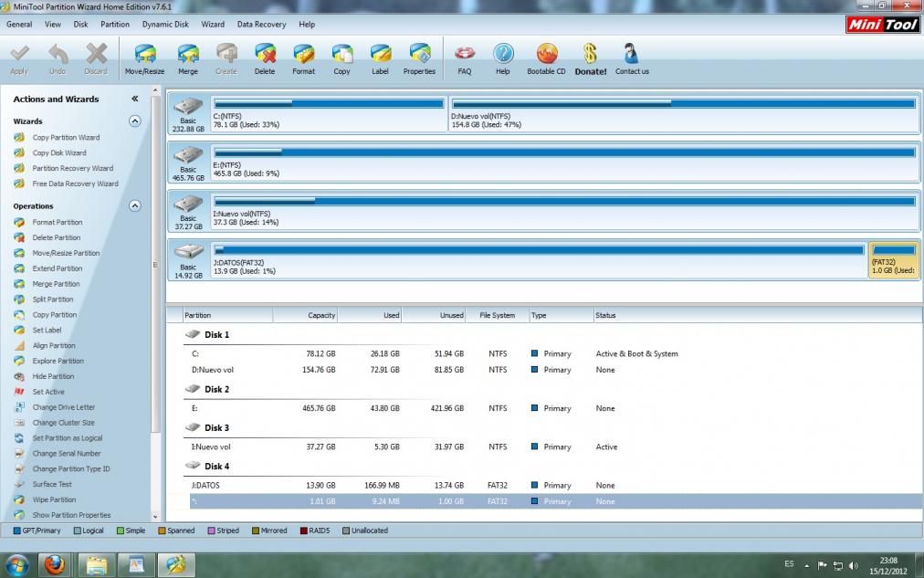This screenshot has width=924, height=578.
Task: Click the Discard toolbar icon
Action: 96,54
